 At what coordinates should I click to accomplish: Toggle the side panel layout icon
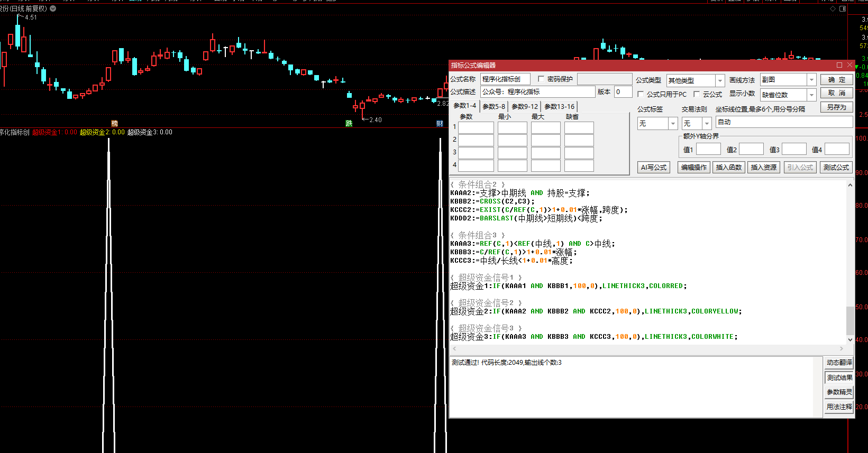tap(843, 9)
